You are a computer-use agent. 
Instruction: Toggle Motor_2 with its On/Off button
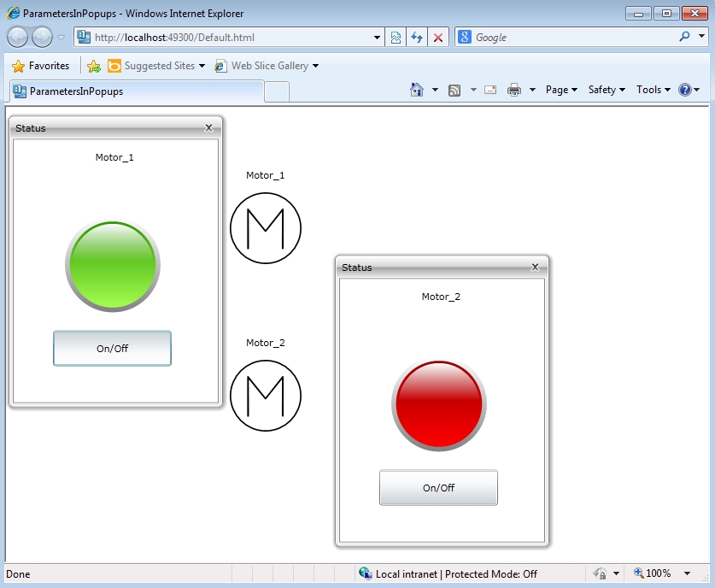pyautogui.click(x=438, y=488)
